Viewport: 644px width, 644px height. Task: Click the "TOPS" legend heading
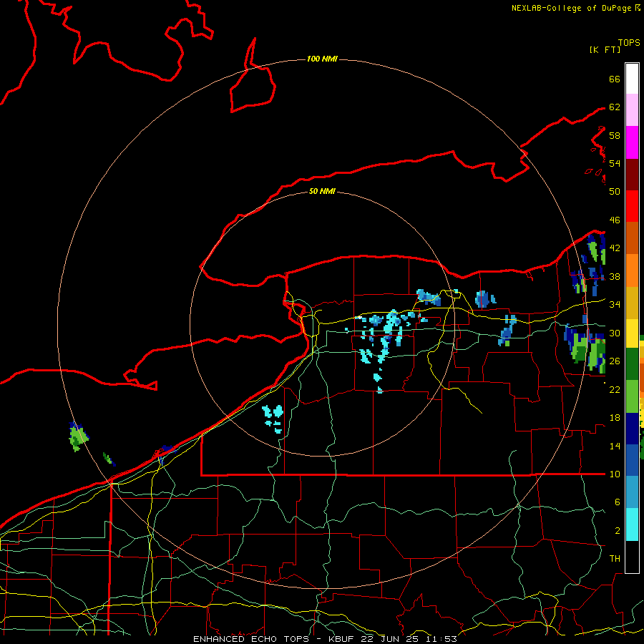click(x=629, y=43)
